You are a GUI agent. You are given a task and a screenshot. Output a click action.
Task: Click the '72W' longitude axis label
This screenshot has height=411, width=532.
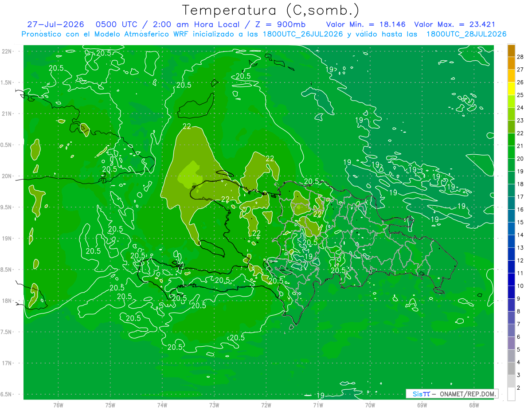pos(266,405)
